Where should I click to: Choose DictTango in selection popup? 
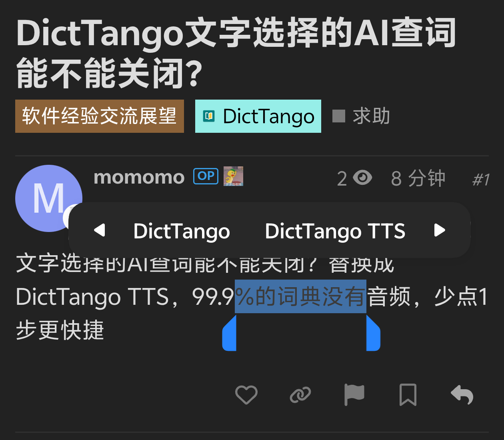182,231
